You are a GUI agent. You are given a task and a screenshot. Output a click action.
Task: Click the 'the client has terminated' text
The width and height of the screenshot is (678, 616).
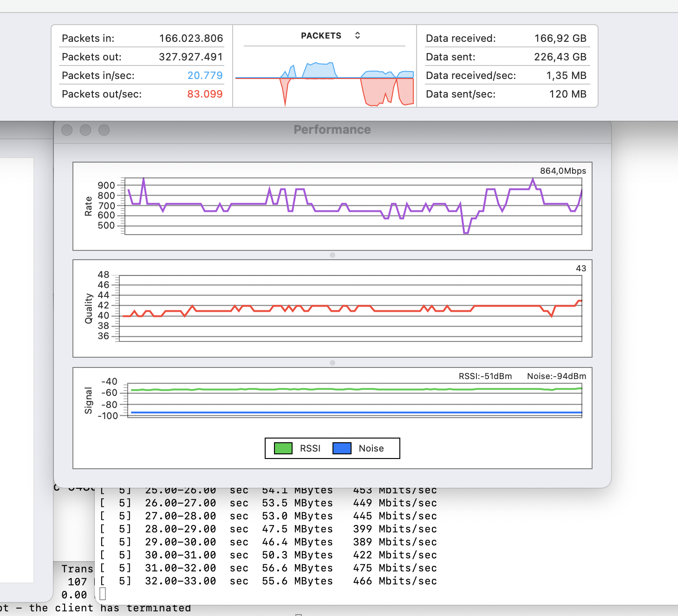(110, 608)
